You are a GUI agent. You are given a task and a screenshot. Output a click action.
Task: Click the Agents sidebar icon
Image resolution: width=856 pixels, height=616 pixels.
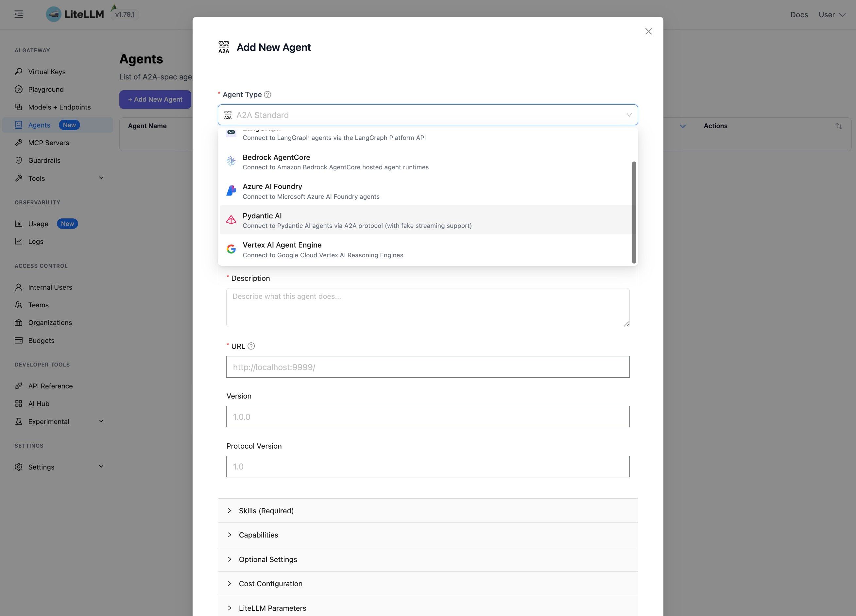click(x=19, y=125)
